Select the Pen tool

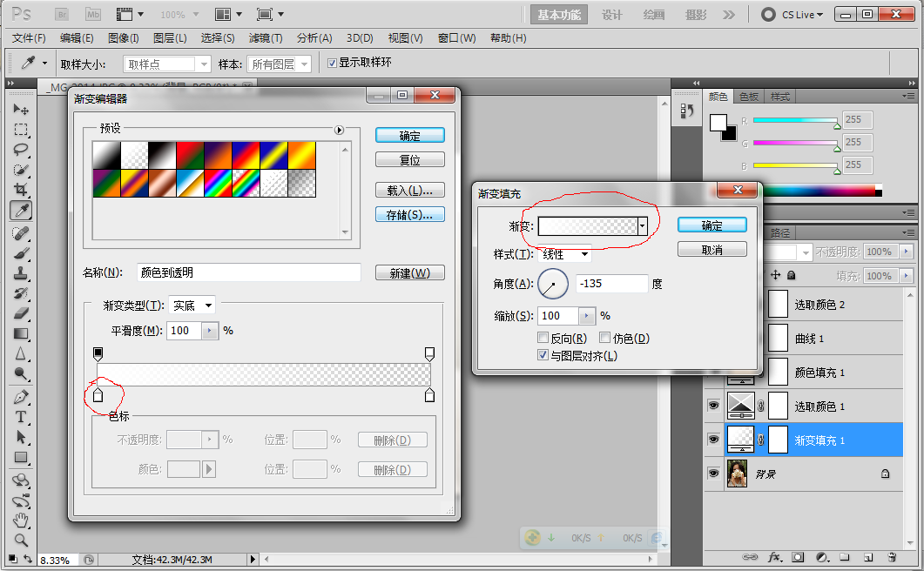point(21,397)
